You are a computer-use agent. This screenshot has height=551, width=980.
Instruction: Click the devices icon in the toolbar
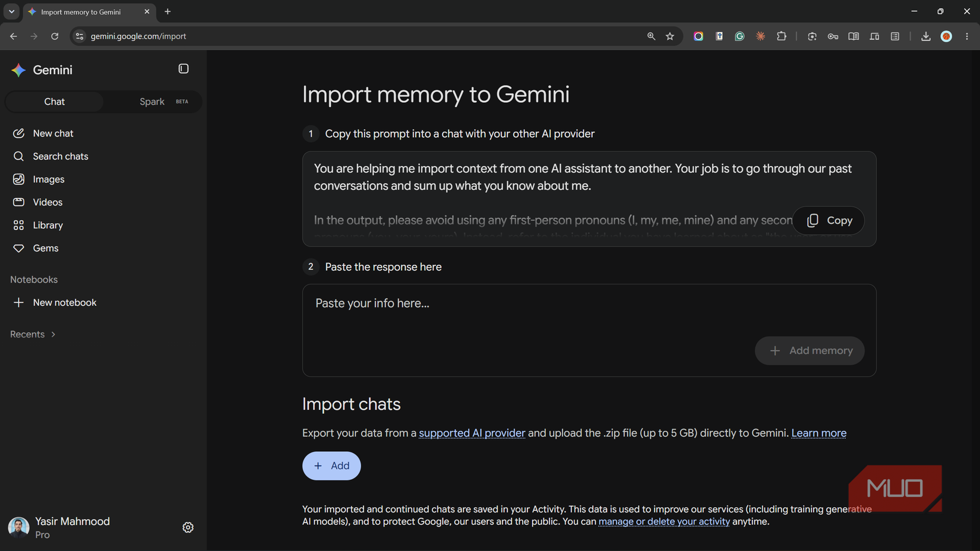tap(874, 36)
